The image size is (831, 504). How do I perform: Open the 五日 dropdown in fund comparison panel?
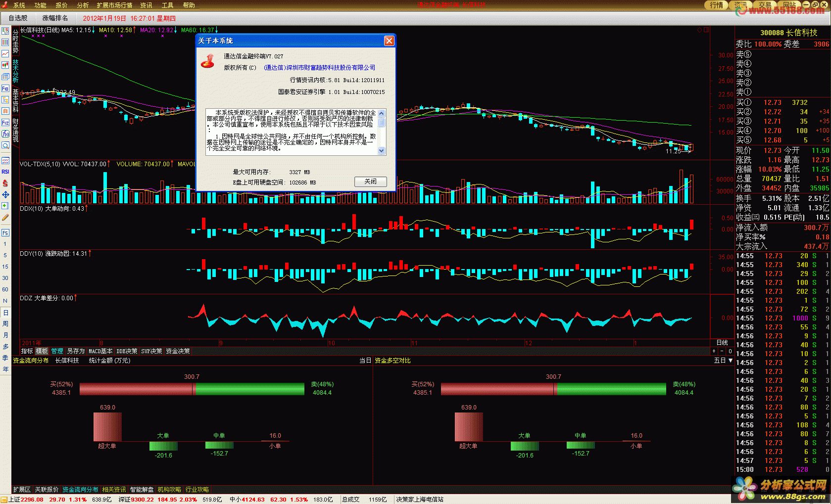[x=723, y=361]
